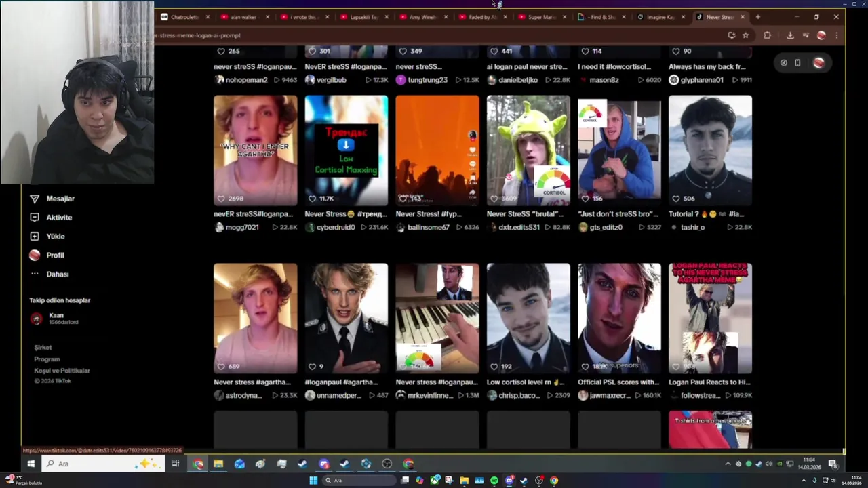
Task: Open the orange concert crowd video
Action: (x=437, y=150)
